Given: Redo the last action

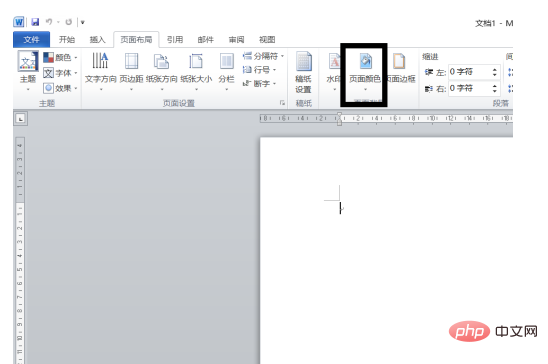Looking at the screenshot, I should [68, 22].
